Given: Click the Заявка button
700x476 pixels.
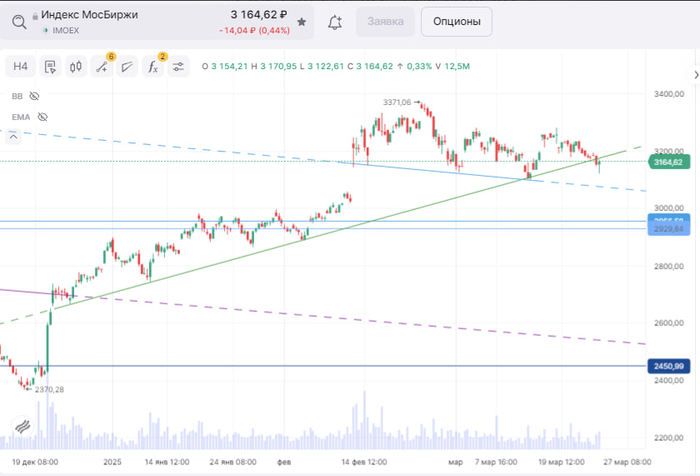Looking at the screenshot, I should 386,21.
